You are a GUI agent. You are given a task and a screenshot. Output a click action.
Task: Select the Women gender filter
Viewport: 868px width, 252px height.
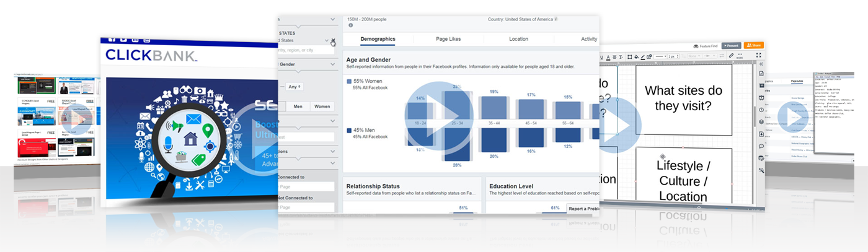point(322,106)
